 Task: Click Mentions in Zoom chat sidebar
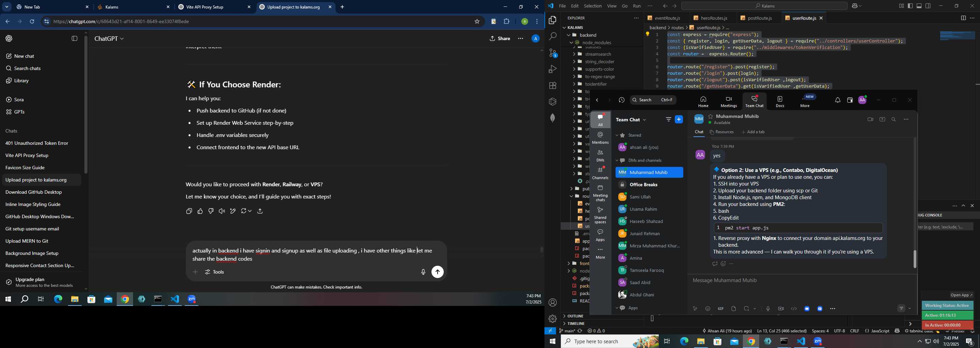(x=600, y=138)
